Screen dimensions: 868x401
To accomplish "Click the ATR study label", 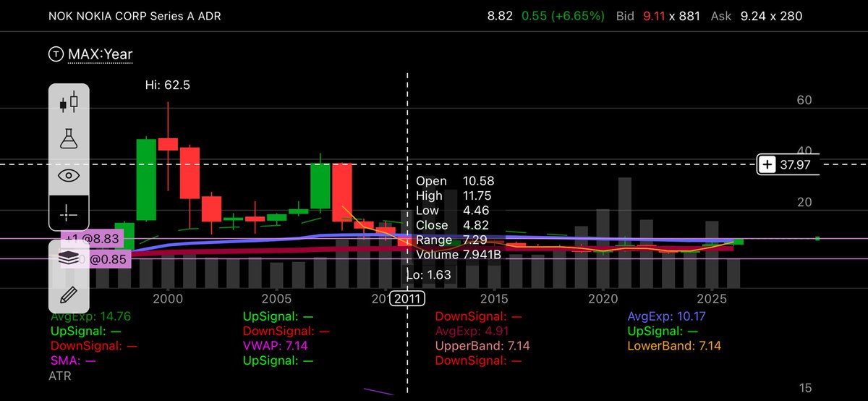I will (61, 376).
